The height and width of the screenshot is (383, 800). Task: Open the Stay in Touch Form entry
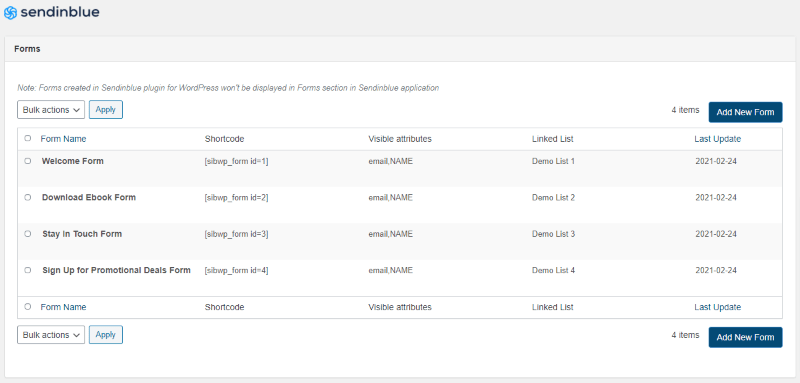82,234
